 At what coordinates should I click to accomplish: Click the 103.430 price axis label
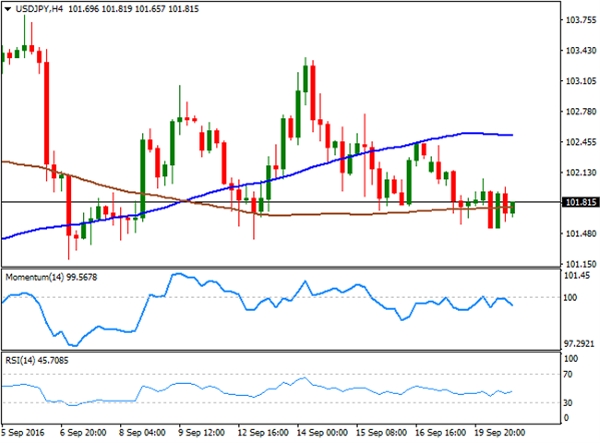[x=581, y=50]
